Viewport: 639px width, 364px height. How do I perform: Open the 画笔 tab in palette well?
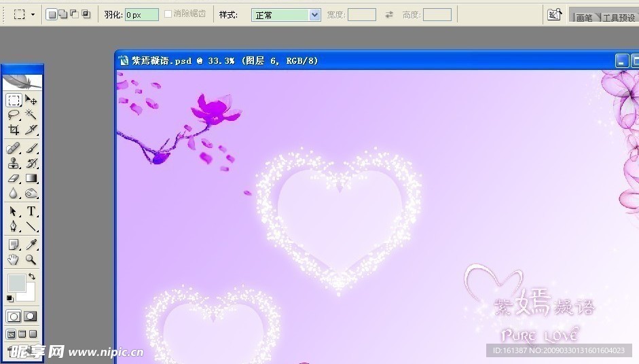[x=585, y=18]
